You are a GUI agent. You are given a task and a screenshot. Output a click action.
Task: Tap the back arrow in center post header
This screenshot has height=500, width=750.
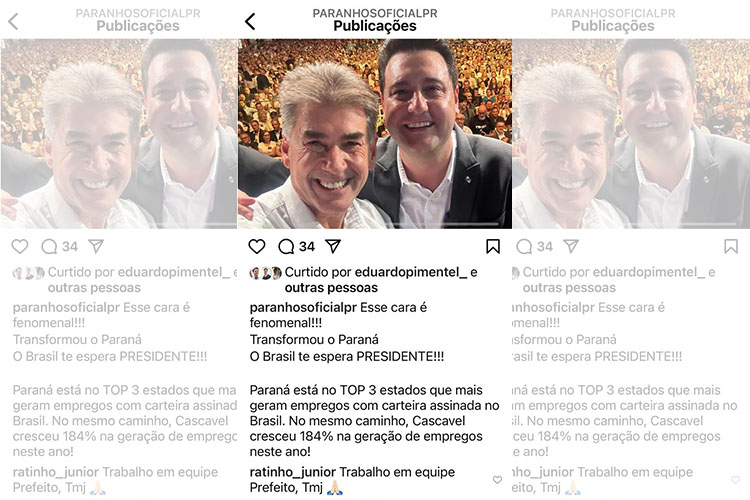(250, 21)
